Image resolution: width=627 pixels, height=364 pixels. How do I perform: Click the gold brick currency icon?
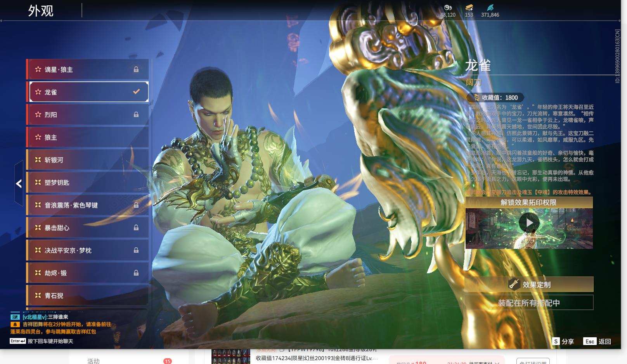coord(469,8)
